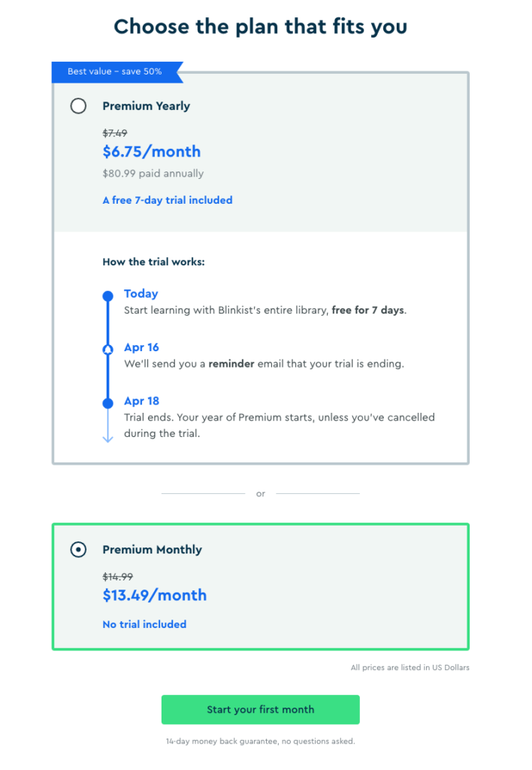
Task: Click the Today timeline dot marker
Action: pos(107,296)
